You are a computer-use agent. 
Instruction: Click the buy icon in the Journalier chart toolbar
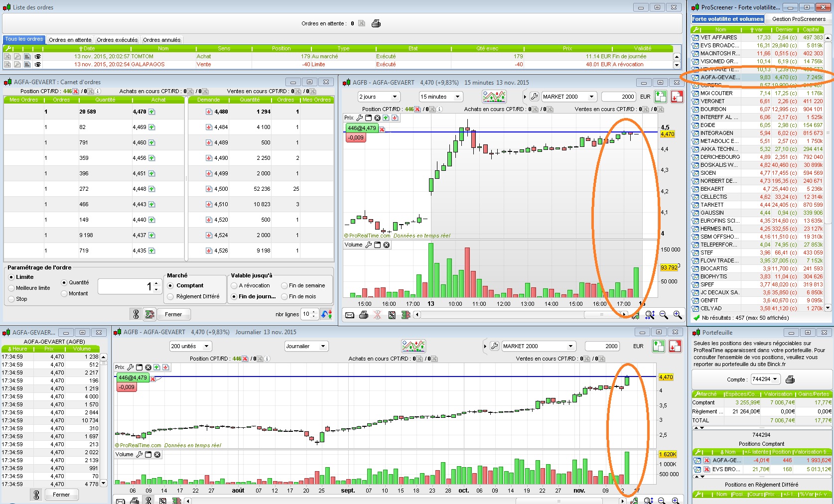click(x=659, y=346)
